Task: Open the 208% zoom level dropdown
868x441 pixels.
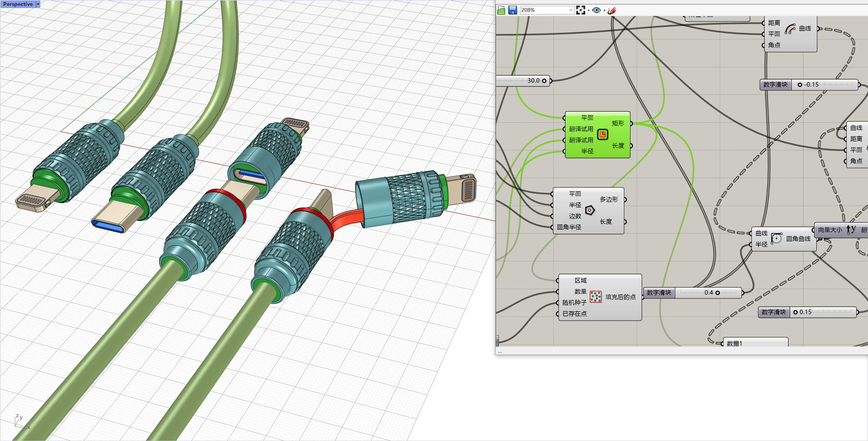Action: click(x=570, y=10)
